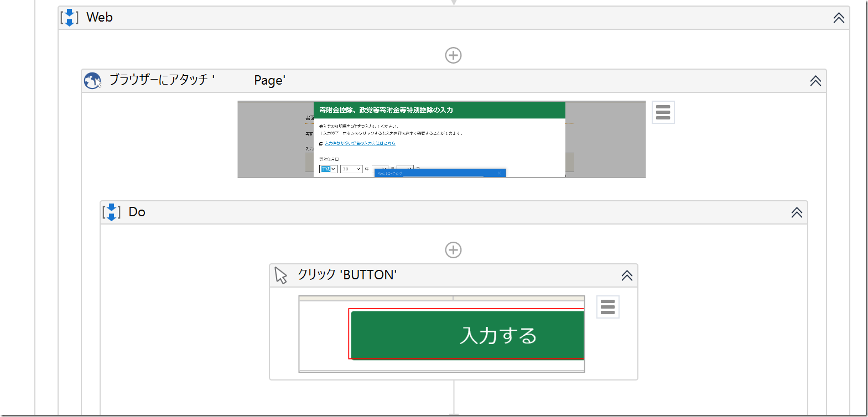Select the 'Do' title text
The image size is (868, 417).
[137, 212]
